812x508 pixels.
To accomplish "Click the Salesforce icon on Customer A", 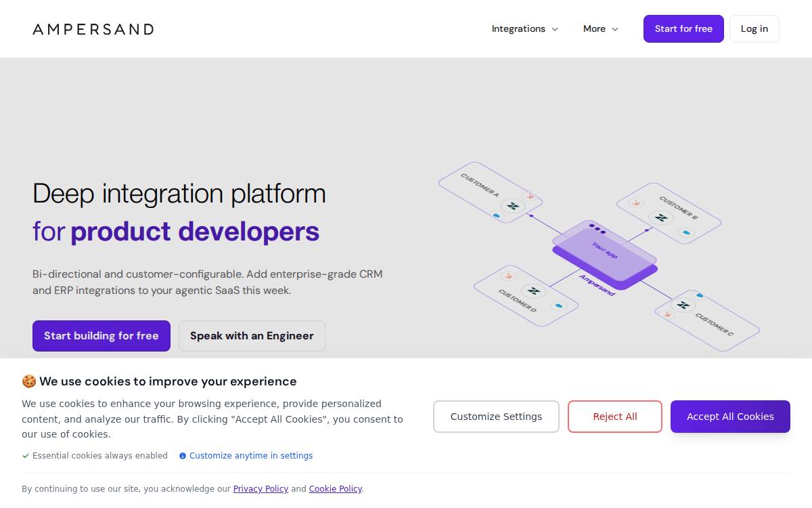I will (497, 216).
